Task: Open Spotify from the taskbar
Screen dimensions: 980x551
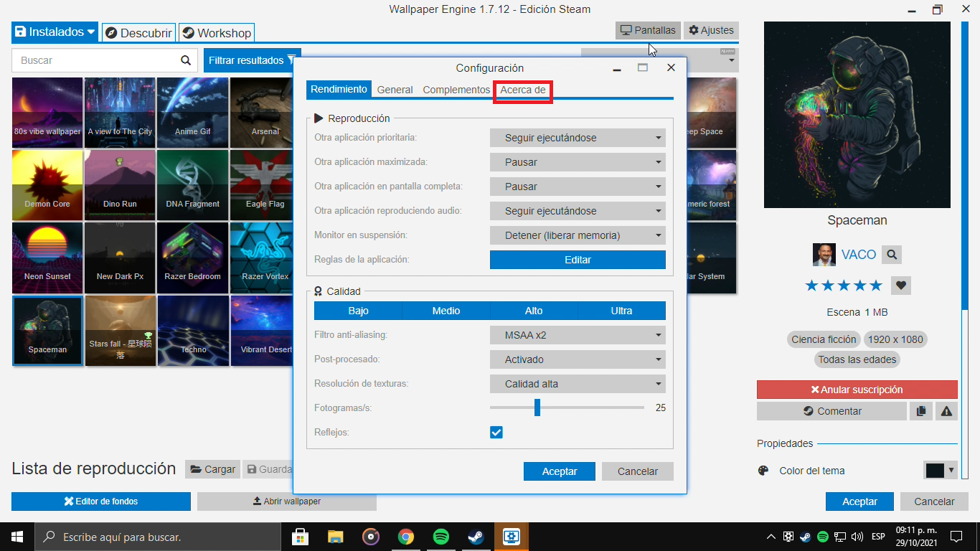Action: 441,537
